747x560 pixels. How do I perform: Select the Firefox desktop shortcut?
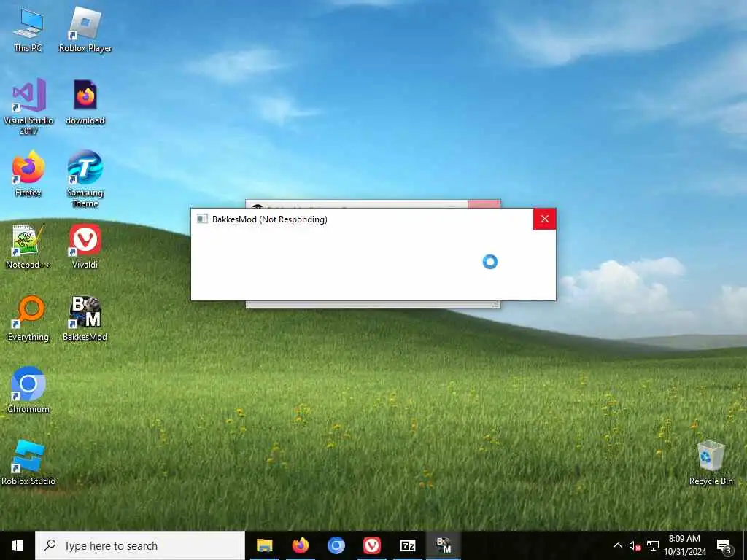point(28,174)
